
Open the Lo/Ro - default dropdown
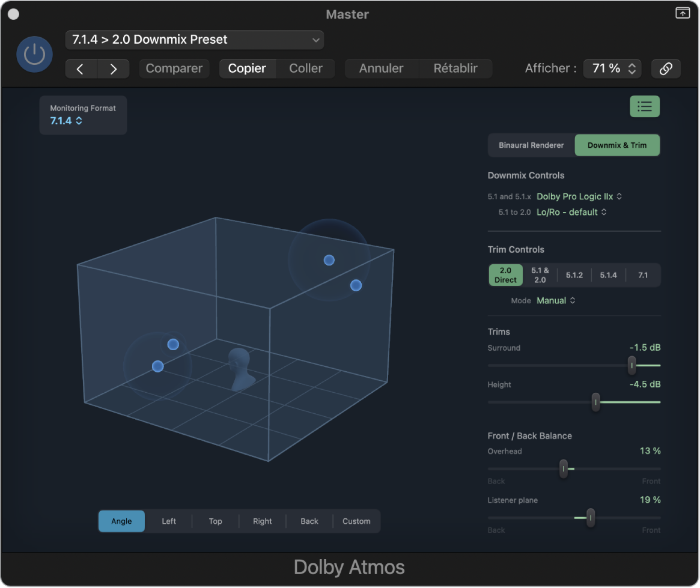pos(571,212)
